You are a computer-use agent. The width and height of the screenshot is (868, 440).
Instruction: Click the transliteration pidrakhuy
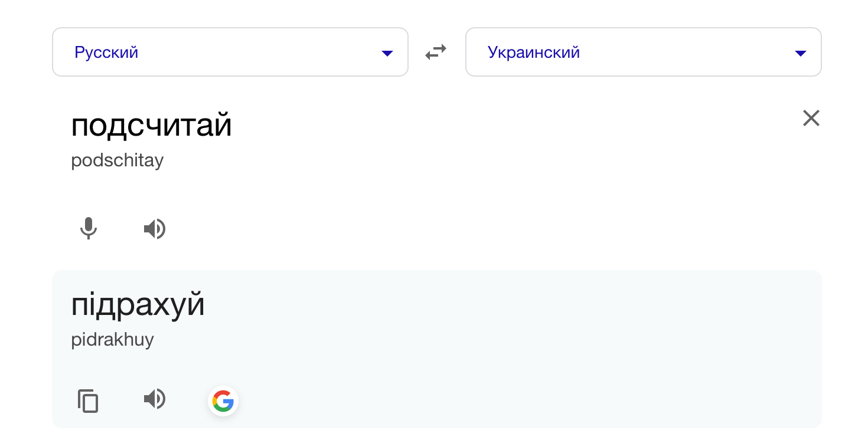point(112,340)
